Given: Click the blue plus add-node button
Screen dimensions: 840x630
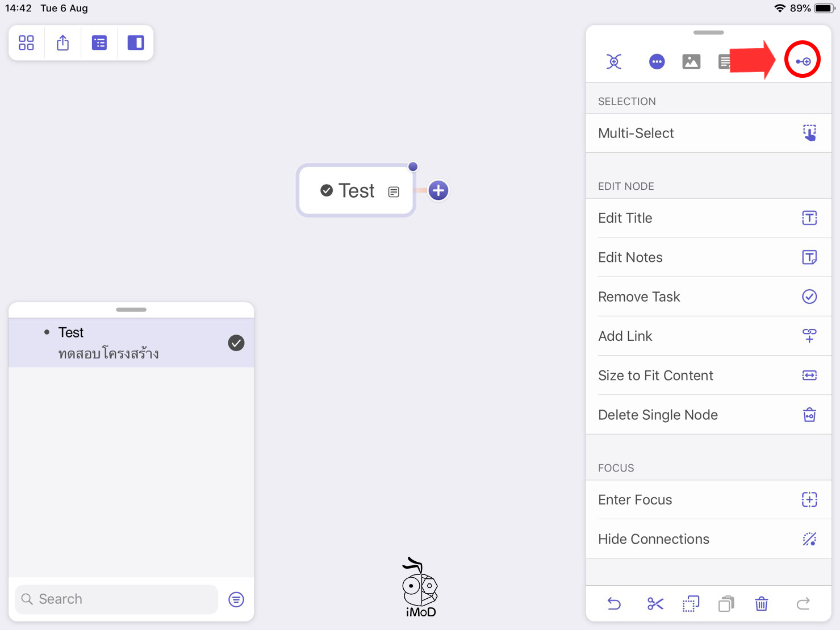Looking at the screenshot, I should click(x=438, y=190).
